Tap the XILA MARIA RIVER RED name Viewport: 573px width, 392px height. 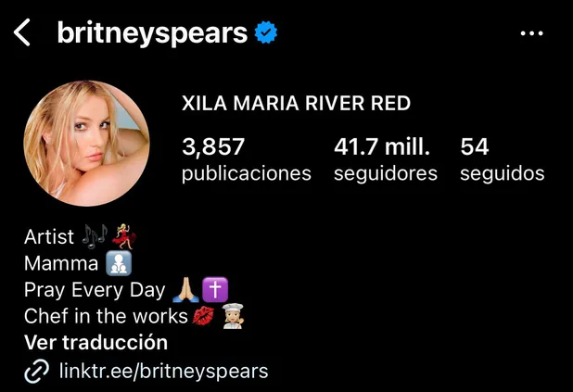(296, 103)
